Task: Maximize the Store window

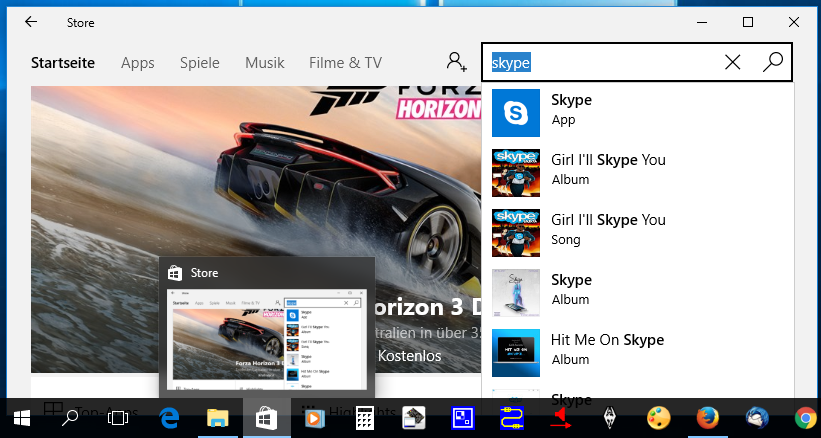Action: pyautogui.click(x=748, y=22)
